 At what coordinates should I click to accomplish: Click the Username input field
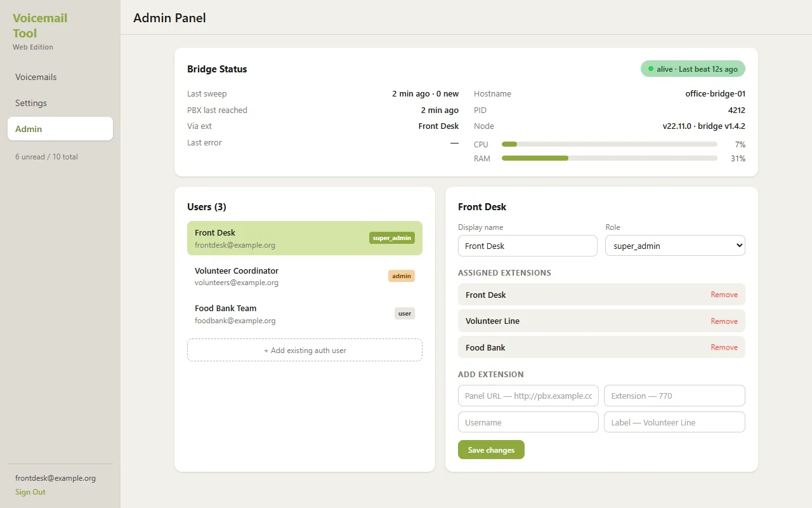click(x=528, y=422)
